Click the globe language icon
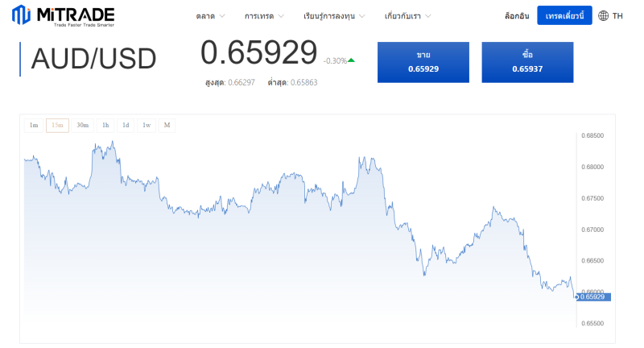The width and height of the screenshot is (644, 348). [x=604, y=16]
